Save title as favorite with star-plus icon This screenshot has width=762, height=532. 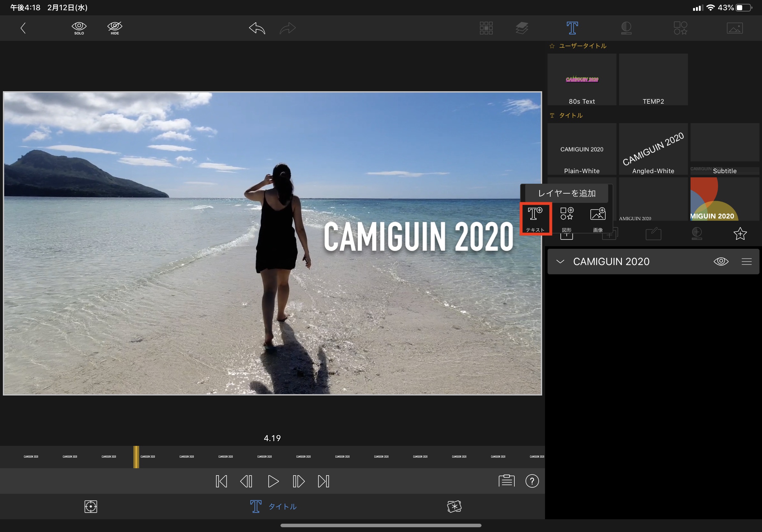point(740,234)
